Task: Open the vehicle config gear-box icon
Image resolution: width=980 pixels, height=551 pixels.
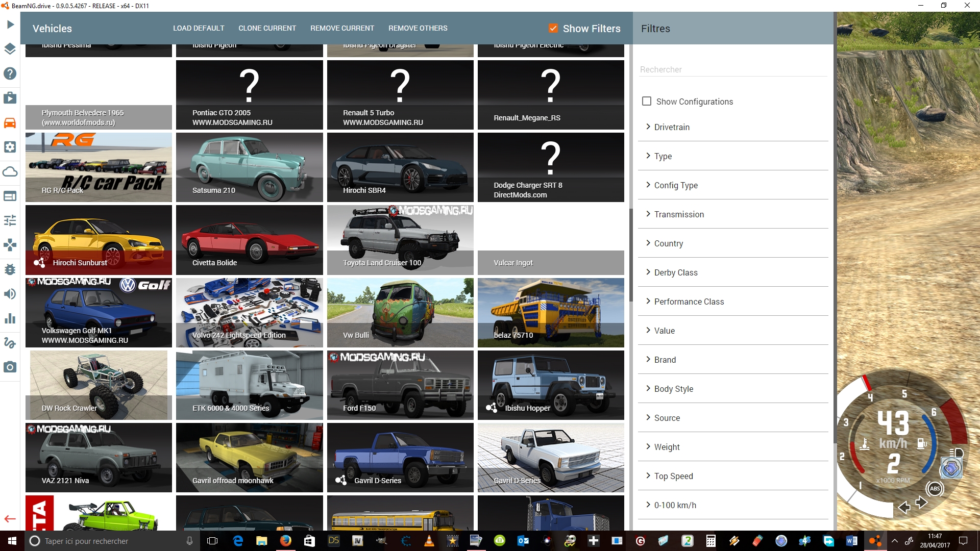Action: (x=10, y=147)
